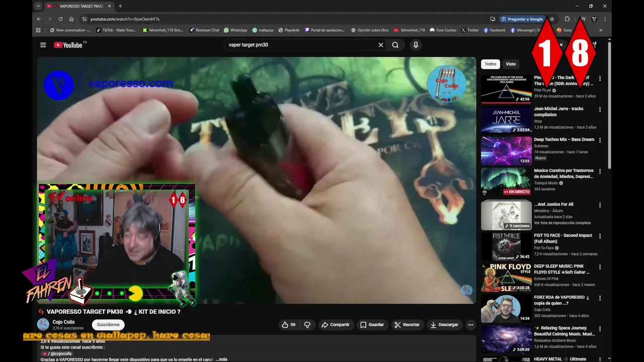Image resolution: width=644 pixels, height=362 pixels.
Task: Dislike the video with thumbs down
Action: 307,325
